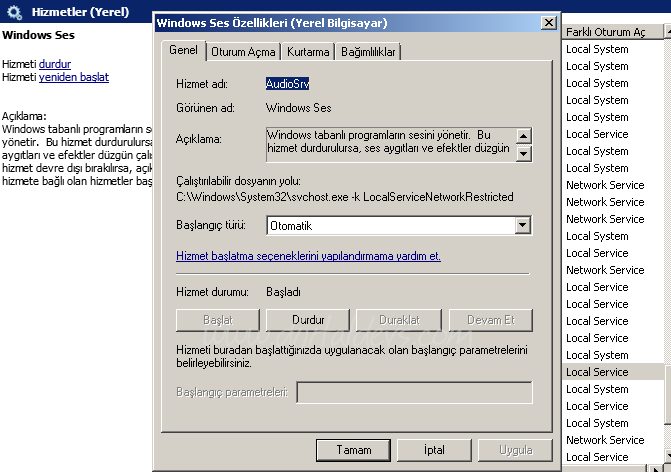Click the Uygula button
This screenshot has width=671, height=472.
point(515,450)
